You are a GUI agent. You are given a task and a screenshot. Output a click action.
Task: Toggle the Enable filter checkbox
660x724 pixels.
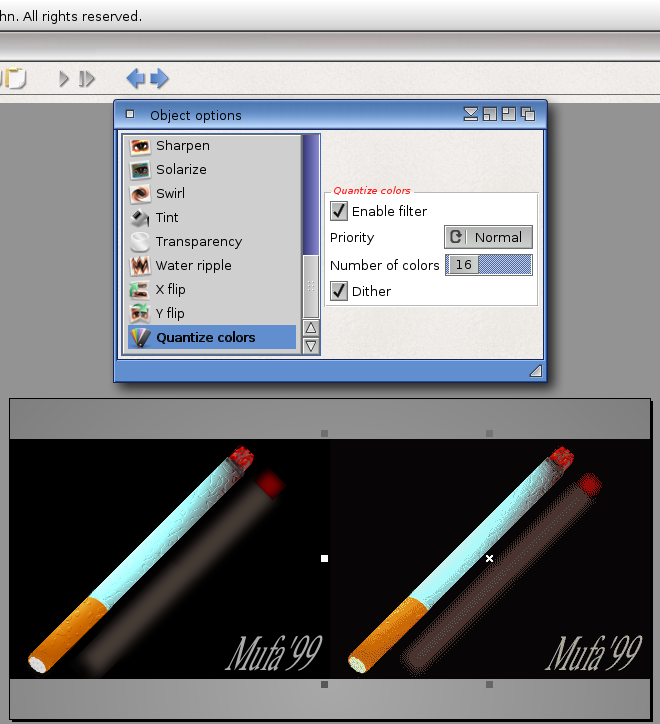click(x=339, y=211)
